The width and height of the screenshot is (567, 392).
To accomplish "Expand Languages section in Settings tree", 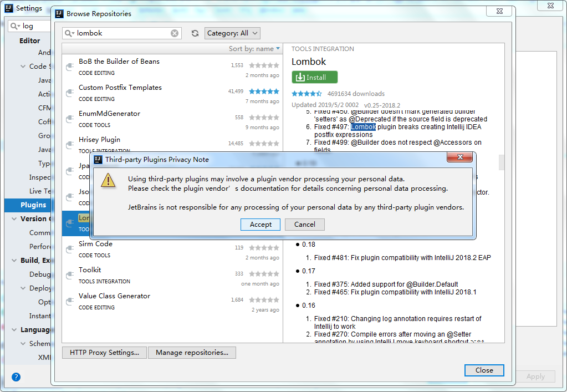I will tap(14, 330).
